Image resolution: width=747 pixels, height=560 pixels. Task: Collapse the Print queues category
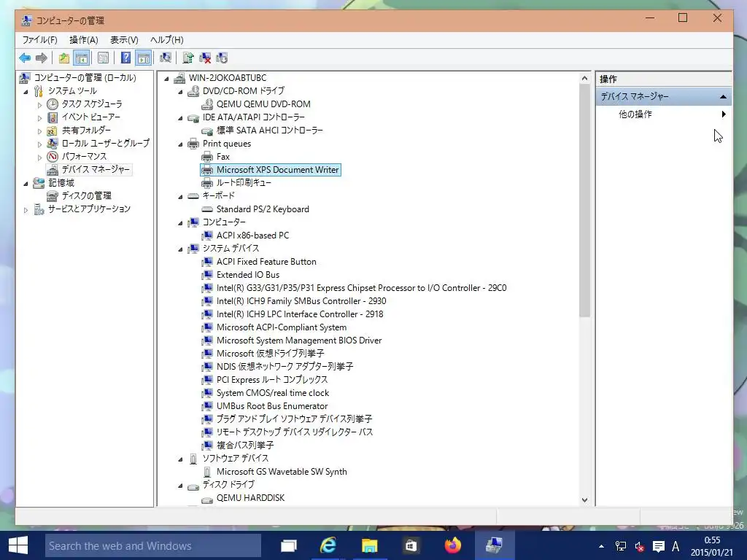[x=180, y=144]
